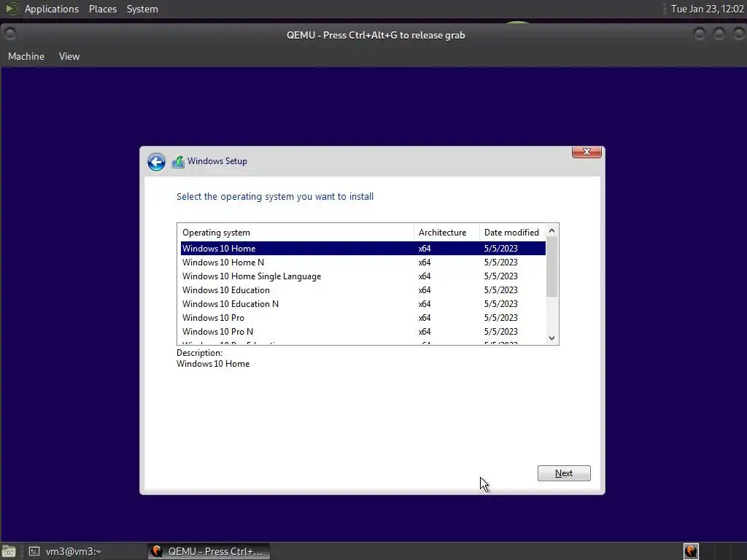747x560 pixels.
Task: Click the show desktop icon in bottom panel
Action: click(9, 551)
